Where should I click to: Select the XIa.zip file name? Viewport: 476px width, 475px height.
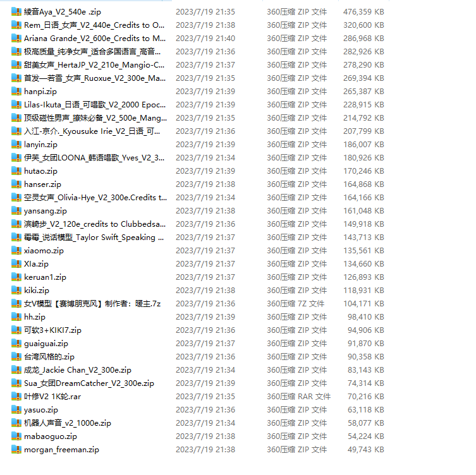37,264
